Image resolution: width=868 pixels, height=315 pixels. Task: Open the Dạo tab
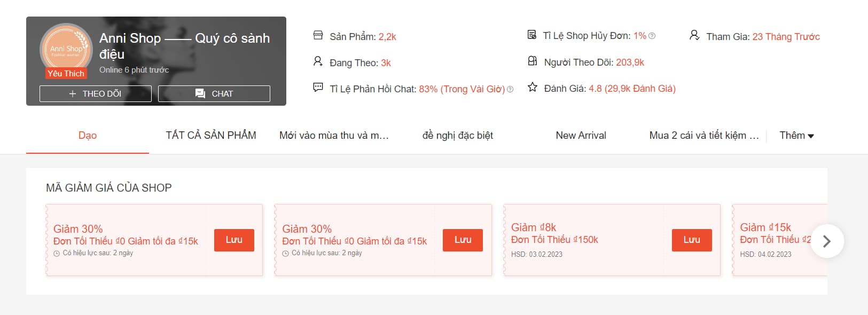pyautogui.click(x=88, y=136)
